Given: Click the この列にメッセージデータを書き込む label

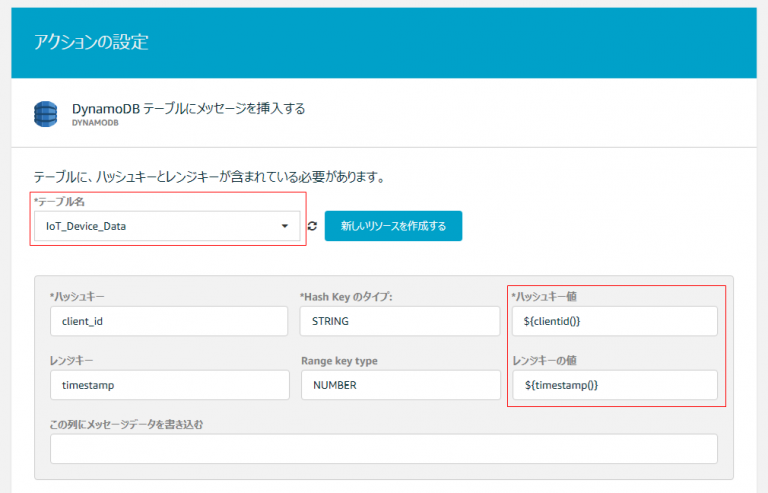Looking at the screenshot, I should (126, 424).
